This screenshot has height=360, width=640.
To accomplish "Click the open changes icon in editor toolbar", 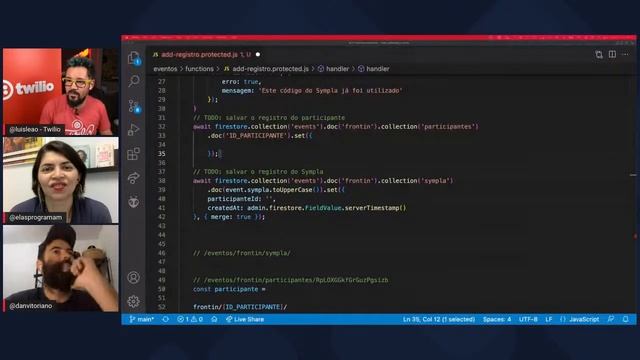I will [x=599, y=54].
